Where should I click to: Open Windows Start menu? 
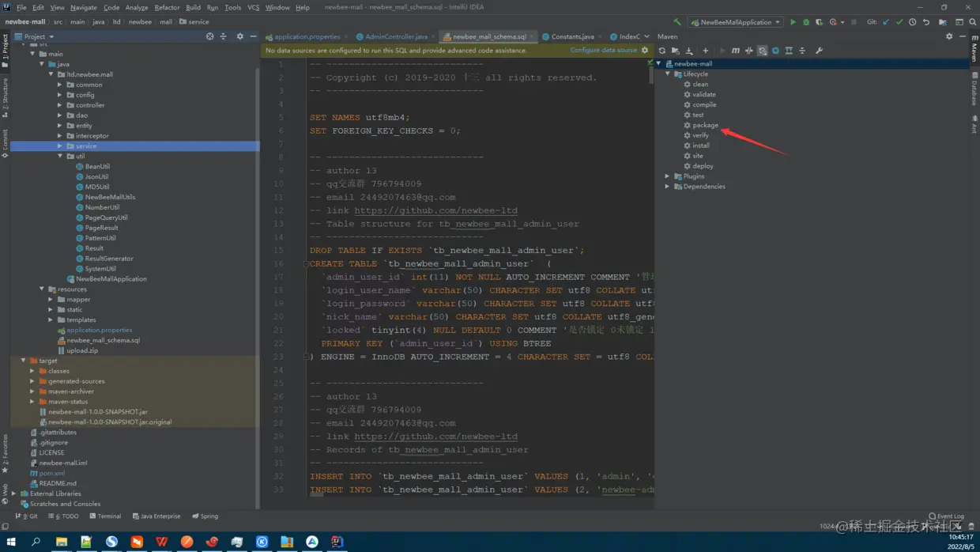(x=11, y=542)
